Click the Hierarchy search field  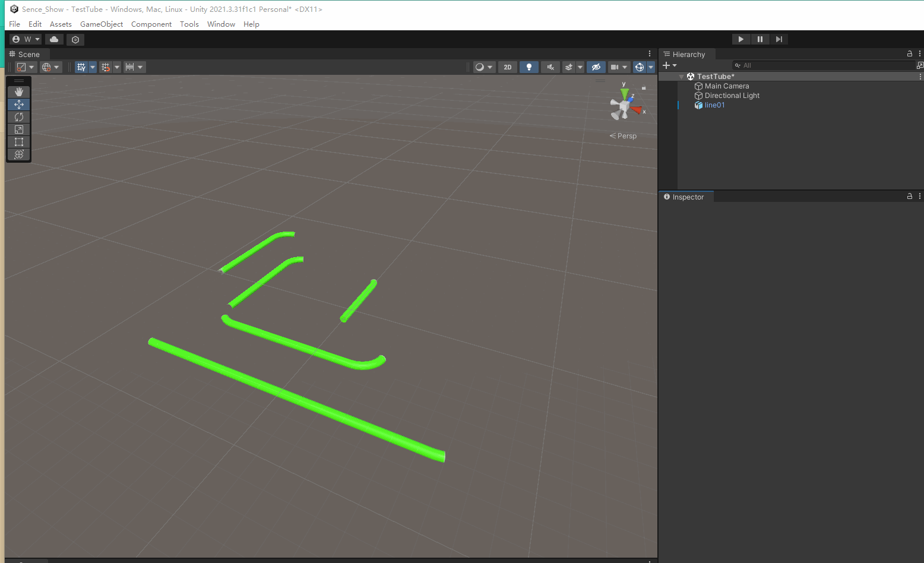(x=825, y=65)
